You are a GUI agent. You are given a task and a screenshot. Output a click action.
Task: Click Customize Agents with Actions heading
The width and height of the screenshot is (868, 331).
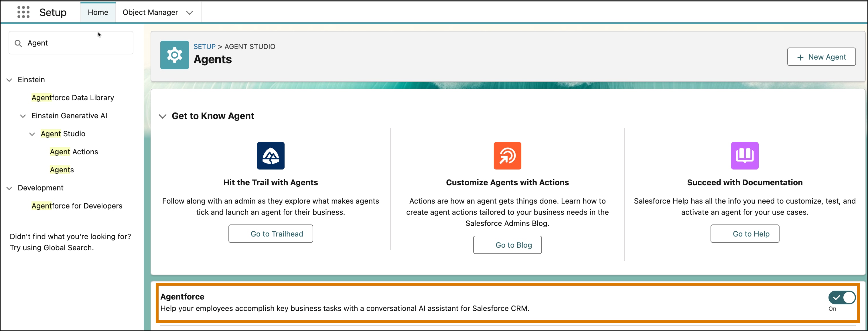point(507,182)
